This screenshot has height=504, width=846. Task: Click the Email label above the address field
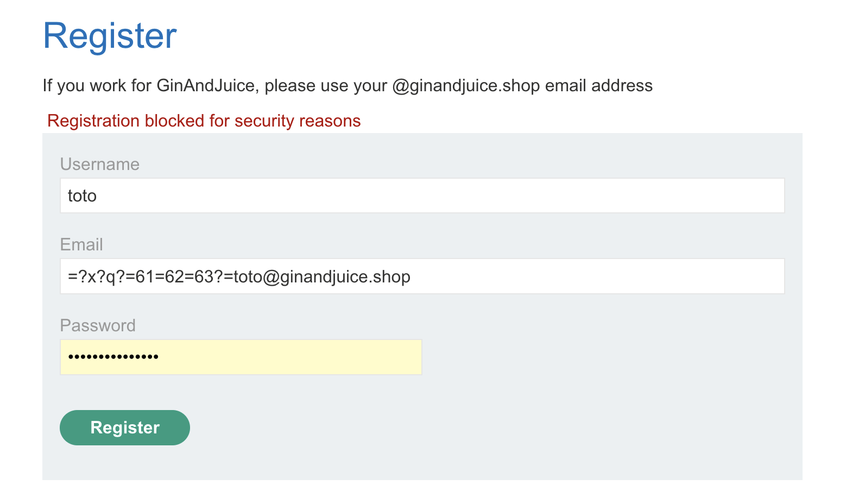[81, 245]
